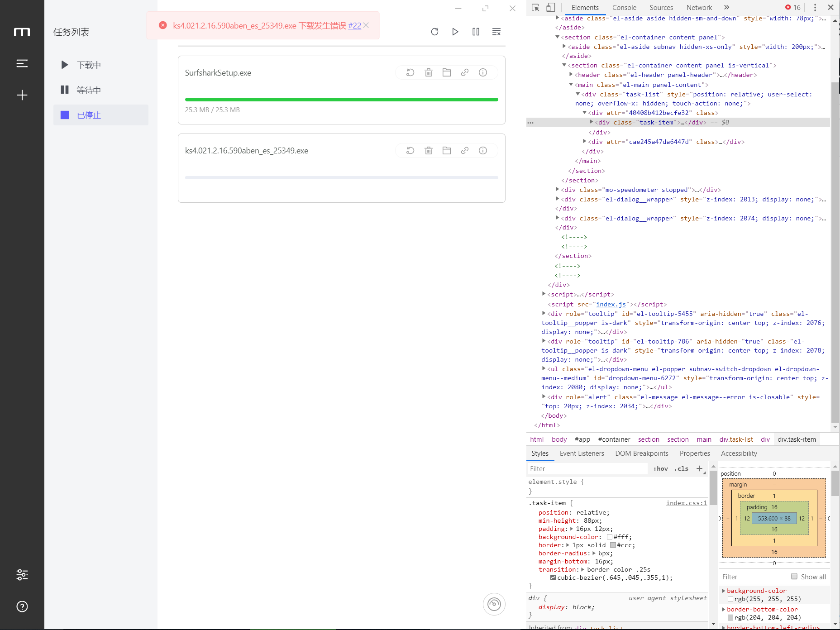Add a new style rule with the plus
This screenshot has width=840, height=630.
pyautogui.click(x=699, y=468)
